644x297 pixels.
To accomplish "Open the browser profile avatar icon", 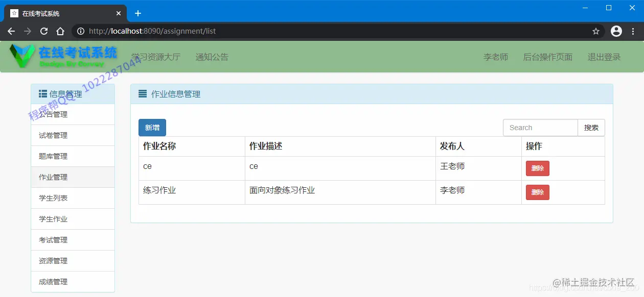I will point(616,31).
